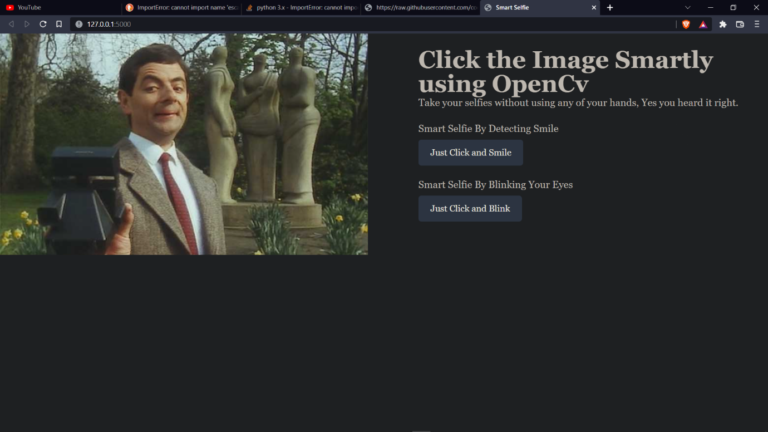Click text Smart Selfie By Blinking Your Eyes
Image resolution: width=768 pixels, height=432 pixels.
pyautogui.click(x=495, y=185)
